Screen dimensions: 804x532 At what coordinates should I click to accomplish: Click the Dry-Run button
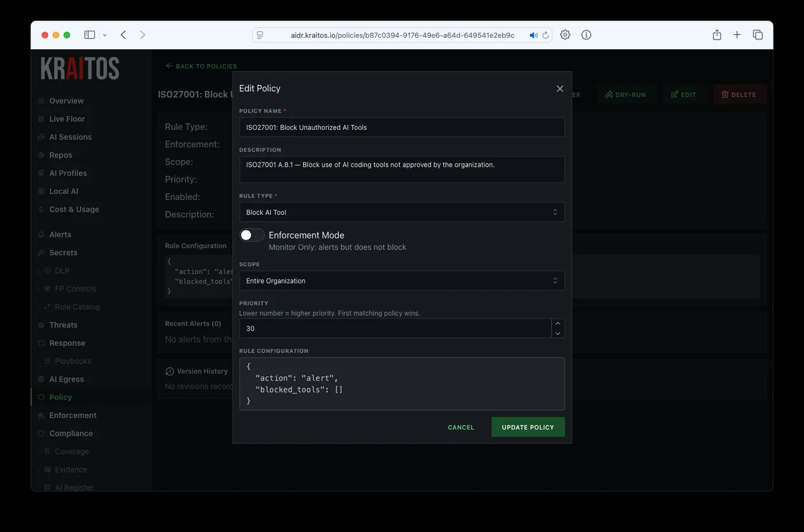pyautogui.click(x=625, y=95)
